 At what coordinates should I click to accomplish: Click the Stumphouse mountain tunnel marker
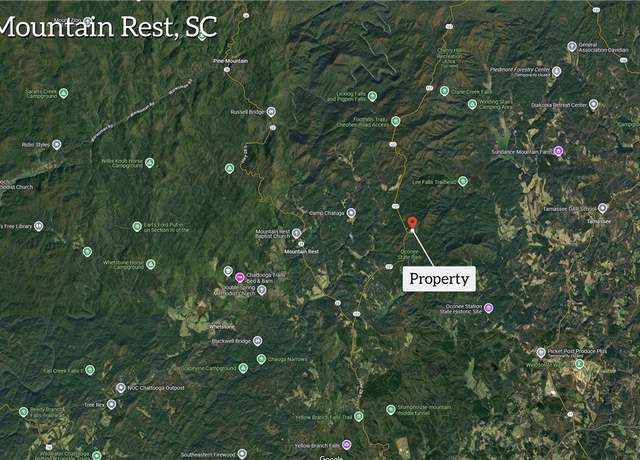(391, 409)
